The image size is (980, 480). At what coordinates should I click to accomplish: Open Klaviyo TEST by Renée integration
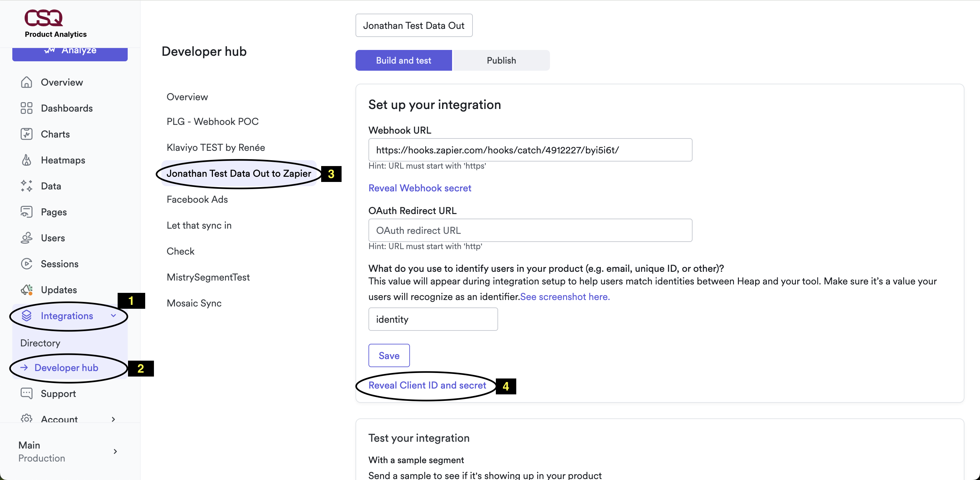(x=216, y=147)
